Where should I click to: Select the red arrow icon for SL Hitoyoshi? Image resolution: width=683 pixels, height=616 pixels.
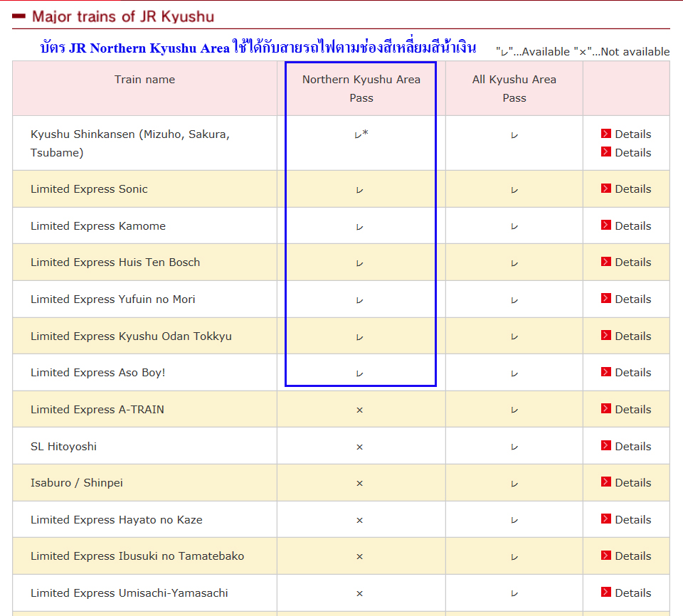[x=606, y=446]
